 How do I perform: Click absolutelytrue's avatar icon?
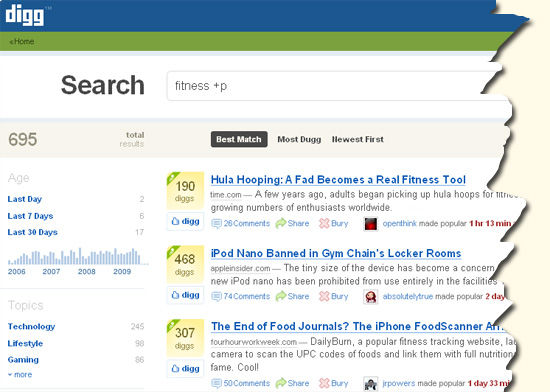tap(371, 297)
